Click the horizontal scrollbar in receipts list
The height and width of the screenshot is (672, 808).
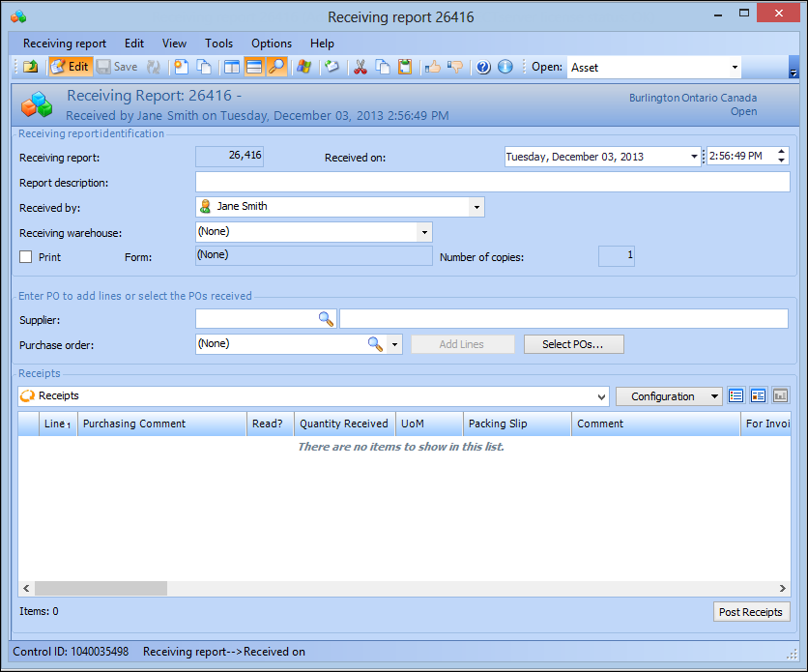point(101,588)
